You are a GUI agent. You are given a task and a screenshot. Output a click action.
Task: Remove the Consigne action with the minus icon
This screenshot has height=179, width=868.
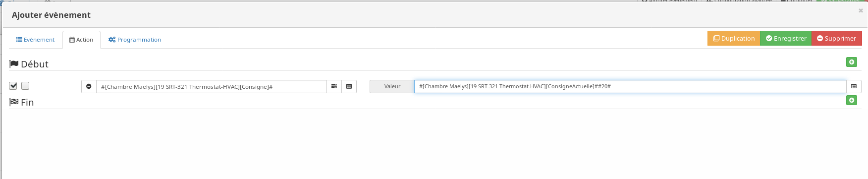(x=89, y=86)
